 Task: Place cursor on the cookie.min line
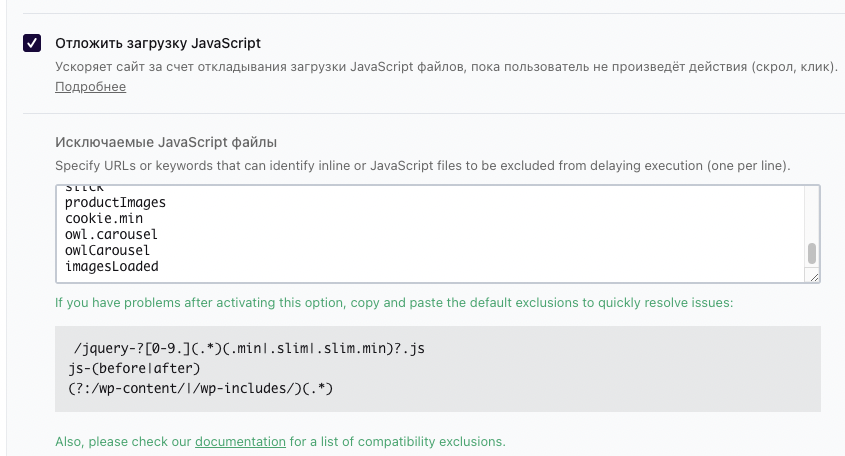[105, 219]
